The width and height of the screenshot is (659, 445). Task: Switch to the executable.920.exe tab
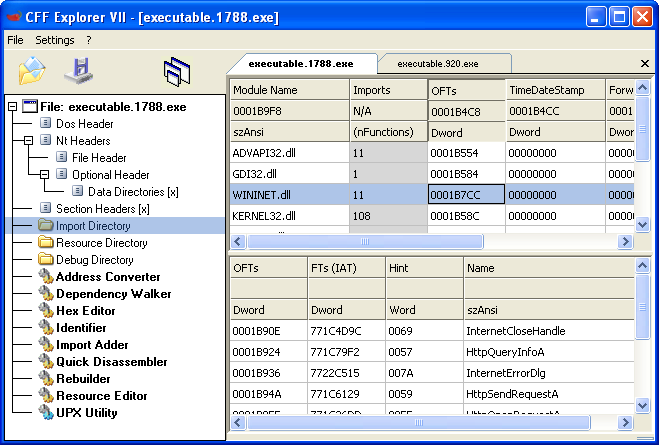(437, 64)
